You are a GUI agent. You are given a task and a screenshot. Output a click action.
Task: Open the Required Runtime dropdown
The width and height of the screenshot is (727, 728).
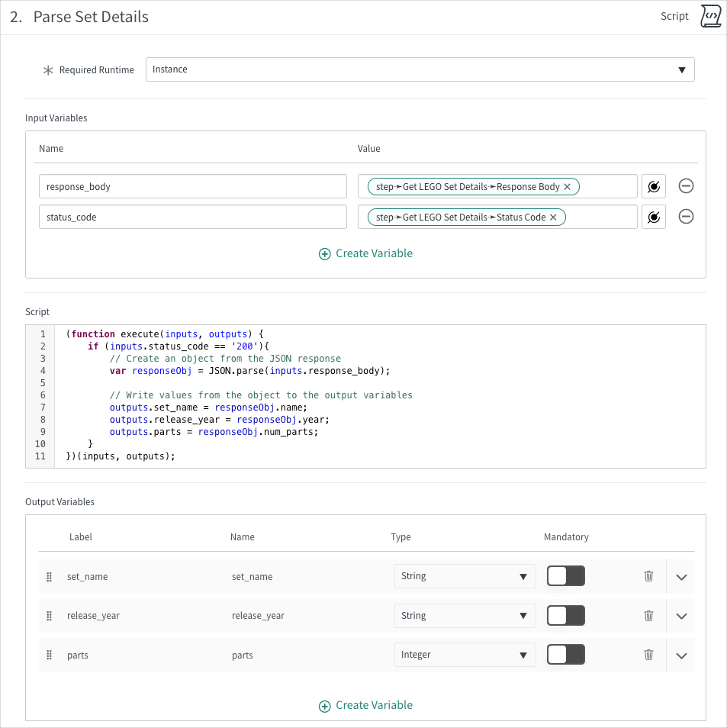[x=420, y=69]
